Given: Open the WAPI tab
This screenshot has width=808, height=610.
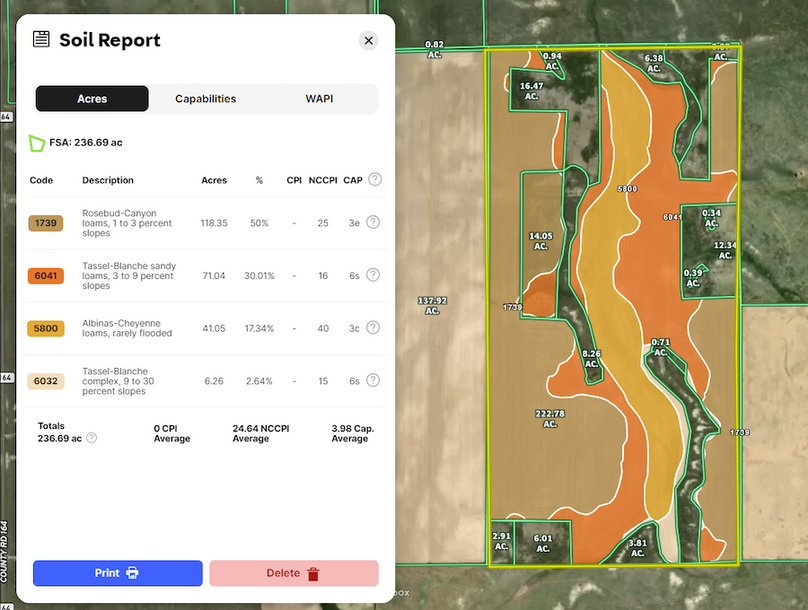Looking at the screenshot, I should [x=320, y=99].
